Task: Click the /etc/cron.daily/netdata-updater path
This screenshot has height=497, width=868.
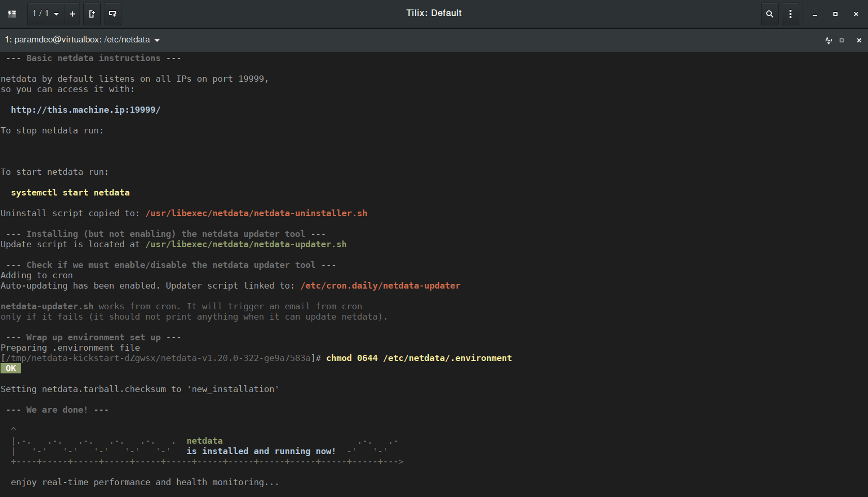Action: click(380, 285)
